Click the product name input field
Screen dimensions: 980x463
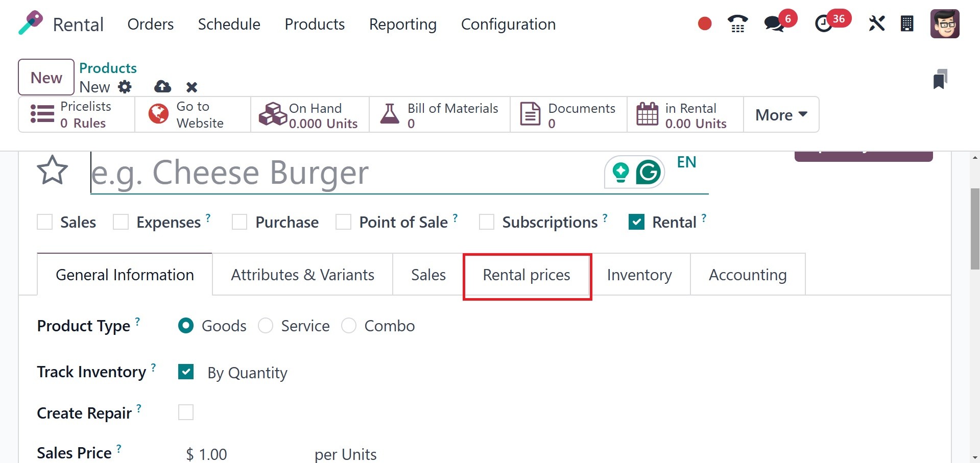[x=342, y=173]
